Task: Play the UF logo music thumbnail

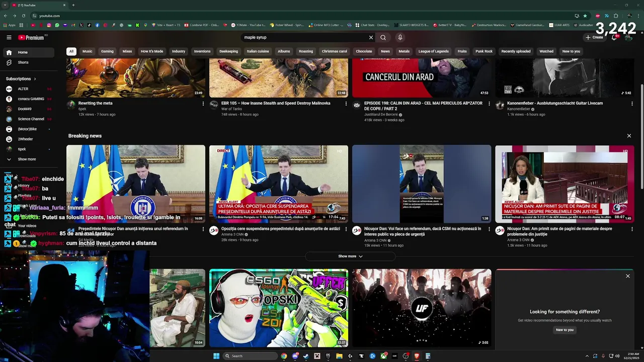Action: (422, 308)
